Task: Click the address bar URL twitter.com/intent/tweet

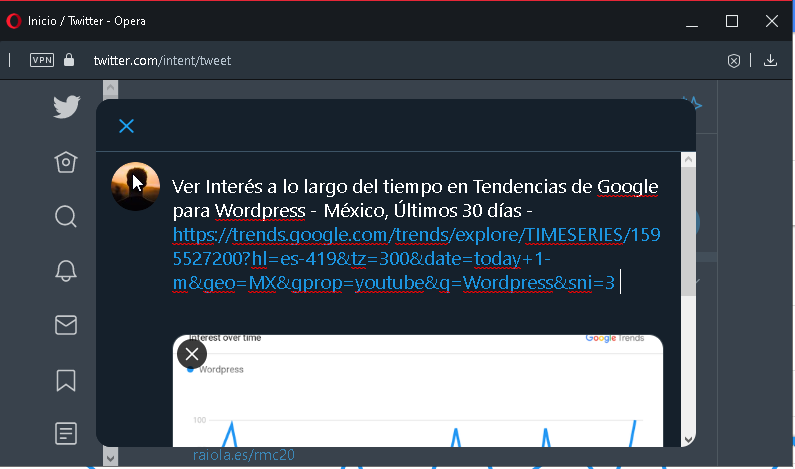Action: tap(162, 60)
